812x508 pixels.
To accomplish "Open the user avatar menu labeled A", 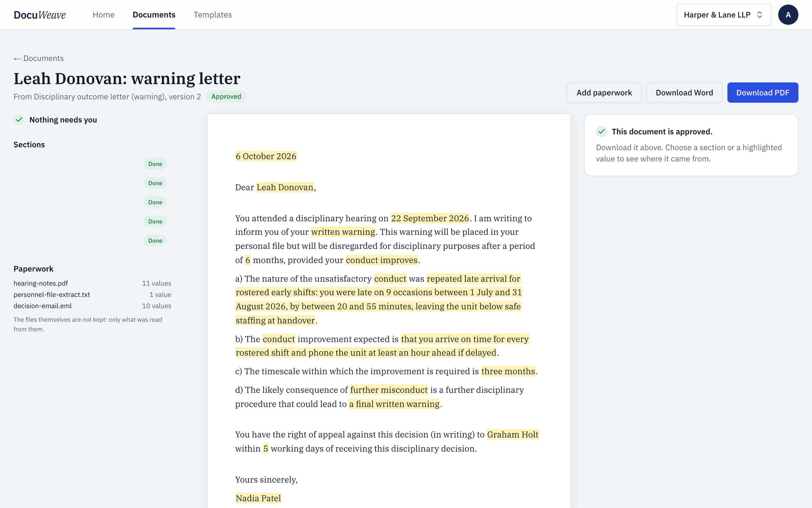I will tap(788, 15).
